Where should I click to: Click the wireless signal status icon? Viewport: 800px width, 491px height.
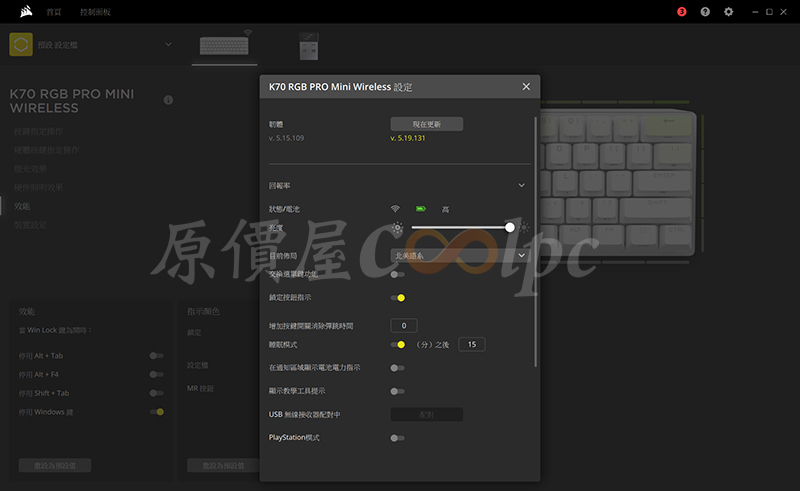pos(395,209)
